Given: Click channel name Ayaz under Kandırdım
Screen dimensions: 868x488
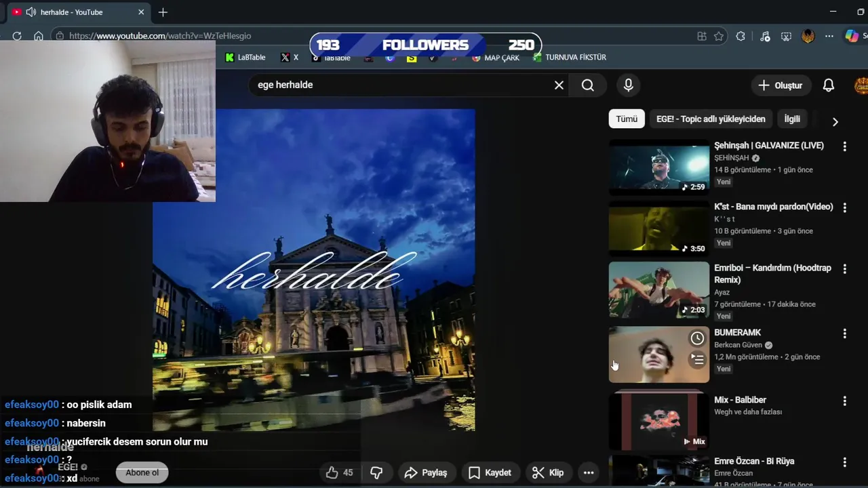Looking at the screenshot, I should [x=722, y=293].
